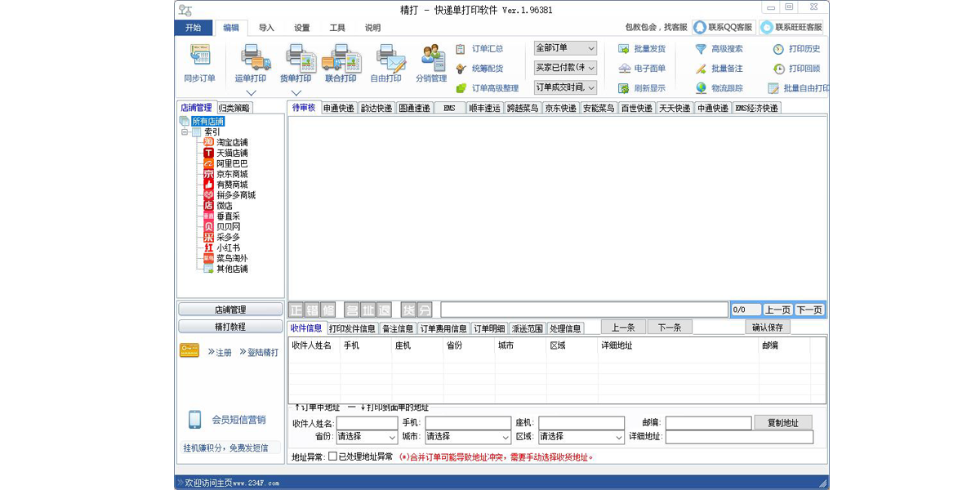Click the 打印回顾 print review icon
980x490 pixels.
coord(778,69)
